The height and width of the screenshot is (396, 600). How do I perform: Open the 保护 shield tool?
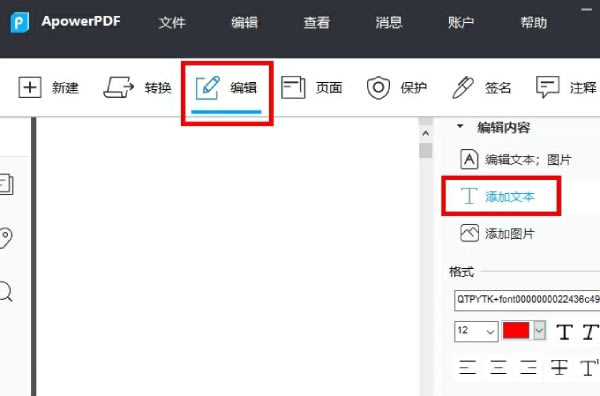(x=396, y=88)
